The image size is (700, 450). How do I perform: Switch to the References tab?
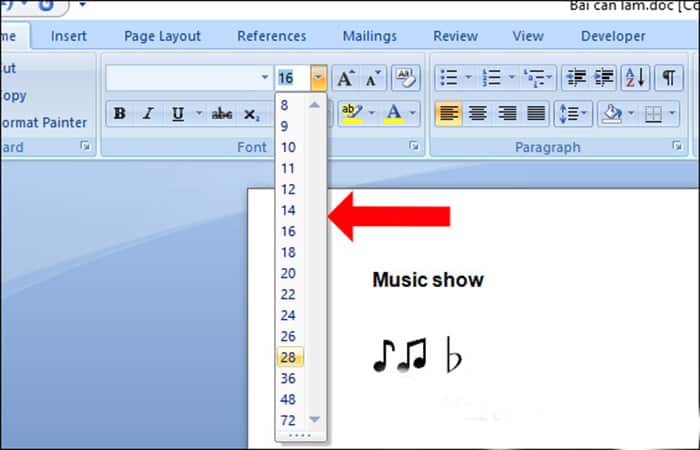(x=272, y=36)
